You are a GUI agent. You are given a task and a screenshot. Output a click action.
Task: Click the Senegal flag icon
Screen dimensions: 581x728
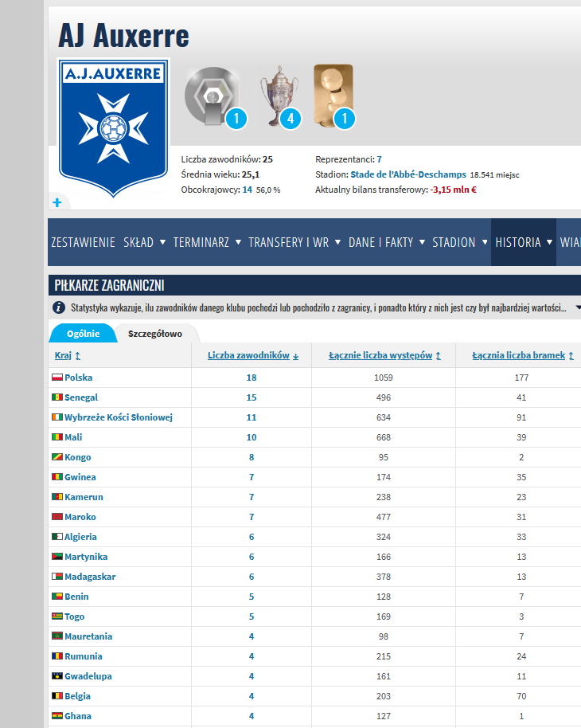pos(57,397)
